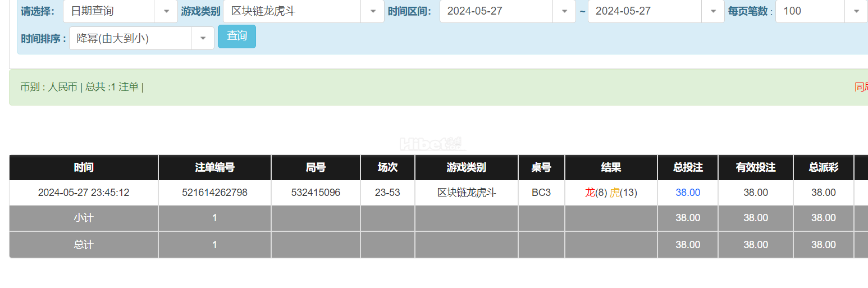Expand the end date dropdown arrow

pyautogui.click(x=713, y=11)
